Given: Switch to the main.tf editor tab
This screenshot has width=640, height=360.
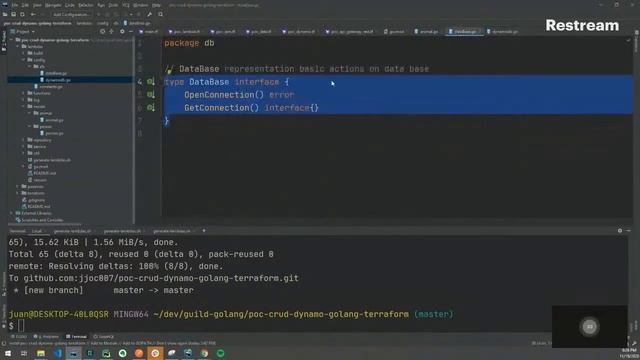Looking at the screenshot, I should coord(149,31).
